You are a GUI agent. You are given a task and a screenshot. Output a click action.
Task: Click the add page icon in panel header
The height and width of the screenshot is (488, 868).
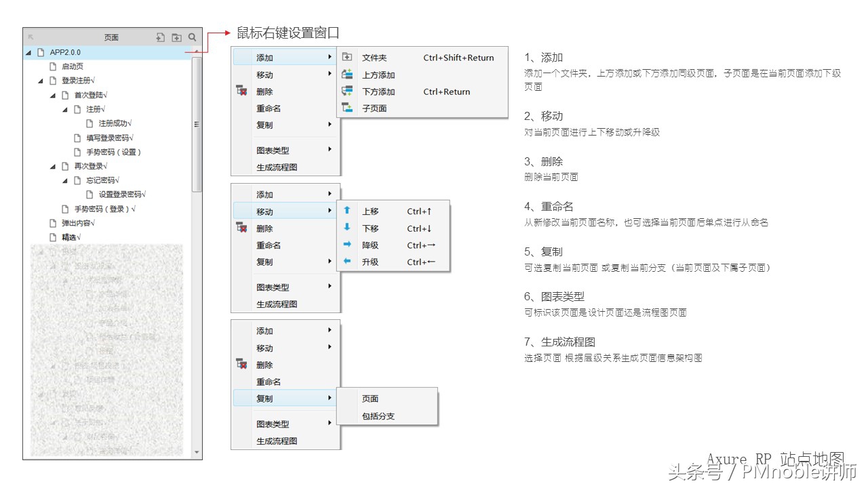point(159,37)
